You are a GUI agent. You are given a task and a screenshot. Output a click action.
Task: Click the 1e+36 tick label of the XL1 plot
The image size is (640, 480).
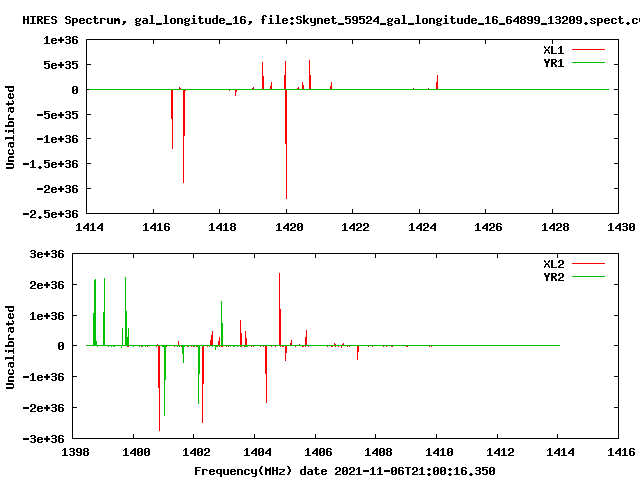(61, 40)
